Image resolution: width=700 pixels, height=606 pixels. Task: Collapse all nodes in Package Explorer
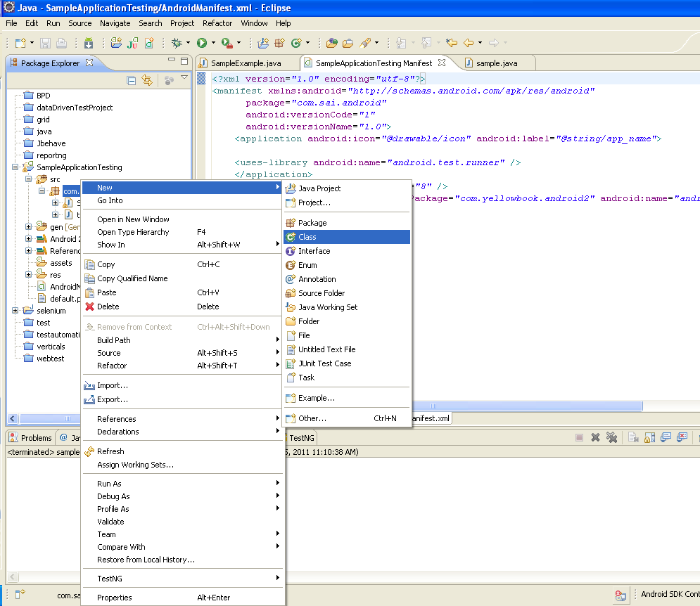pos(132,80)
